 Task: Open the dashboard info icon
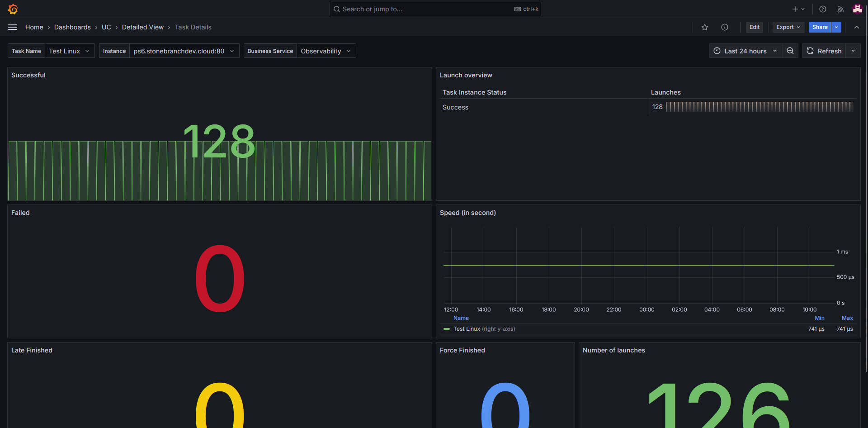[724, 27]
